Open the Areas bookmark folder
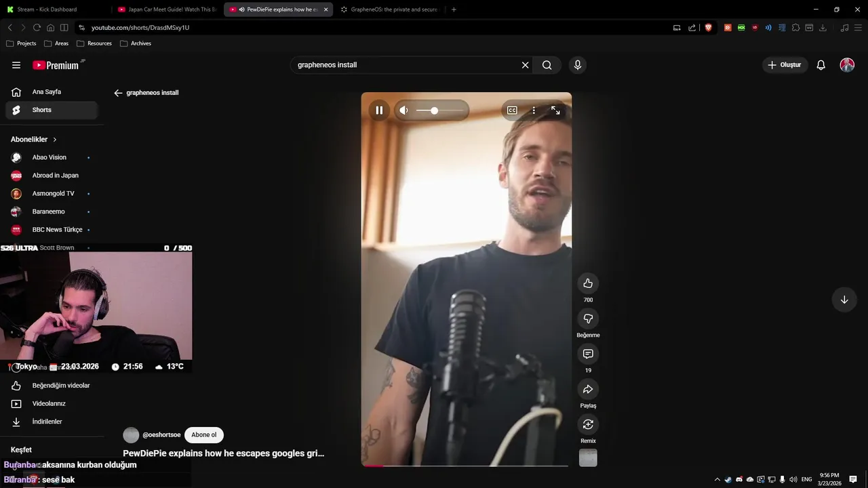The height and width of the screenshot is (488, 868). [56, 43]
